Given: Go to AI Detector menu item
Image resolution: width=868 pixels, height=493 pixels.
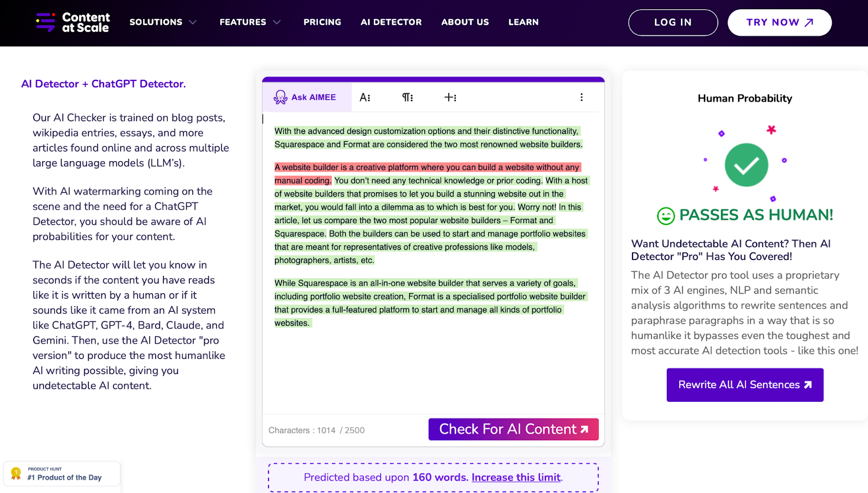Looking at the screenshot, I should point(391,22).
